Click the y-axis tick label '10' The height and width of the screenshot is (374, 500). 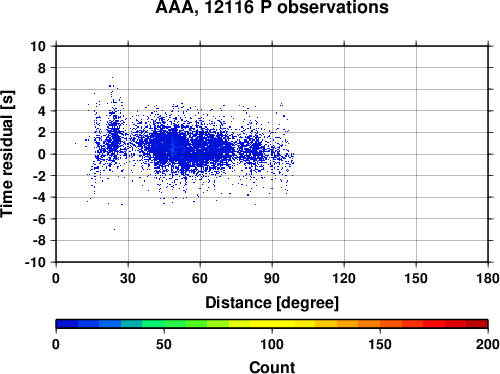click(38, 46)
